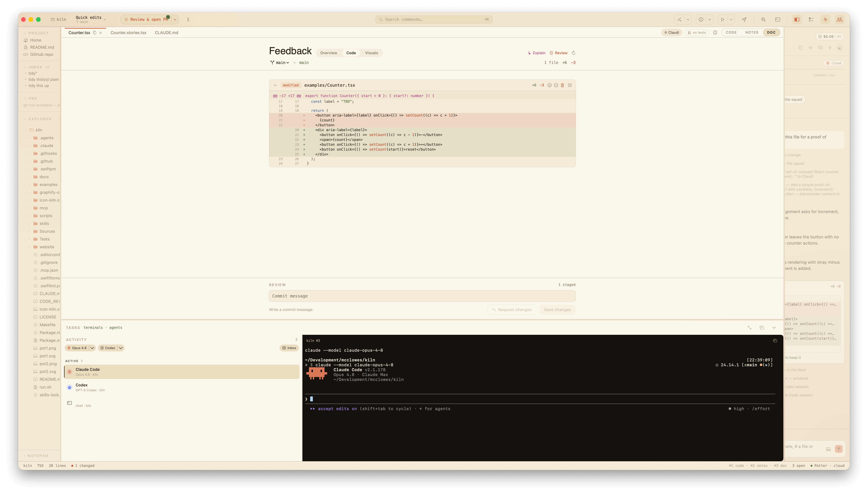Image resolution: width=868 pixels, height=494 pixels.
Task: Click the Commit message input field
Action: (x=422, y=296)
